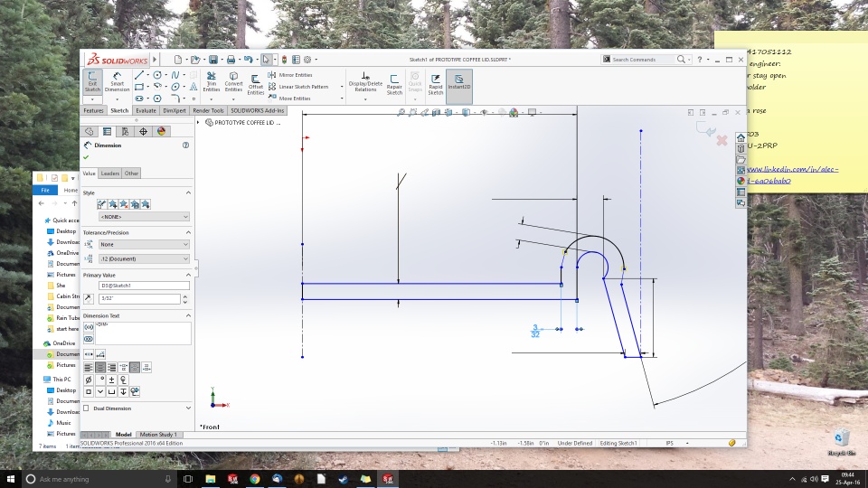
Task: Switch to the DimXpert tab
Action: (x=175, y=110)
